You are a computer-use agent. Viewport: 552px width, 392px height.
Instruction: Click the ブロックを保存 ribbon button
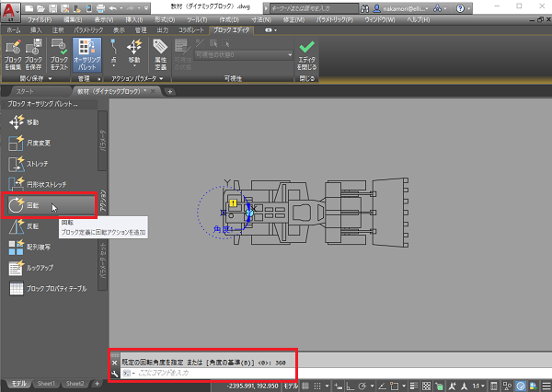click(33, 54)
